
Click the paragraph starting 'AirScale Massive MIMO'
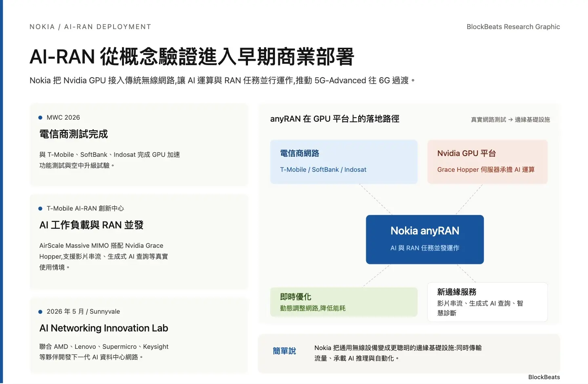click(x=104, y=256)
